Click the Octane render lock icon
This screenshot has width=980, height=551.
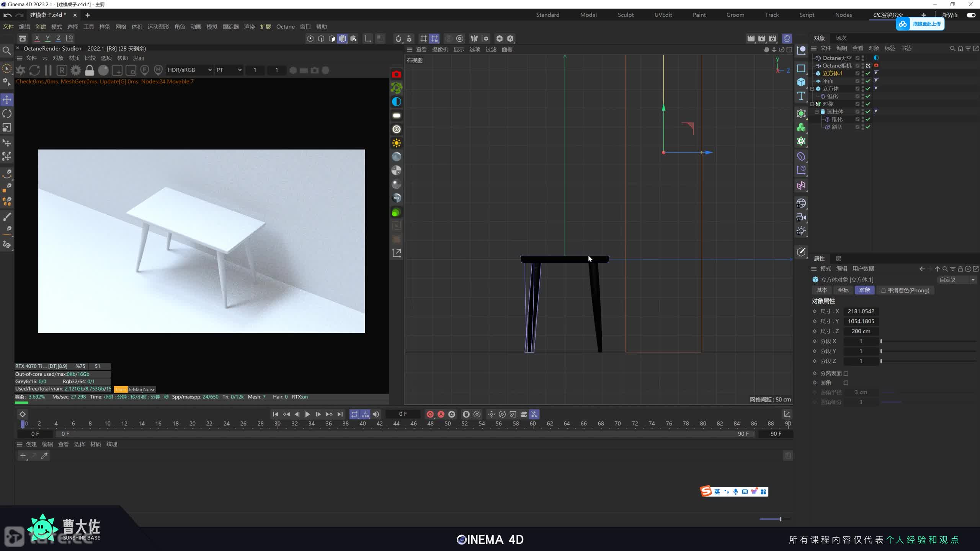click(90, 70)
